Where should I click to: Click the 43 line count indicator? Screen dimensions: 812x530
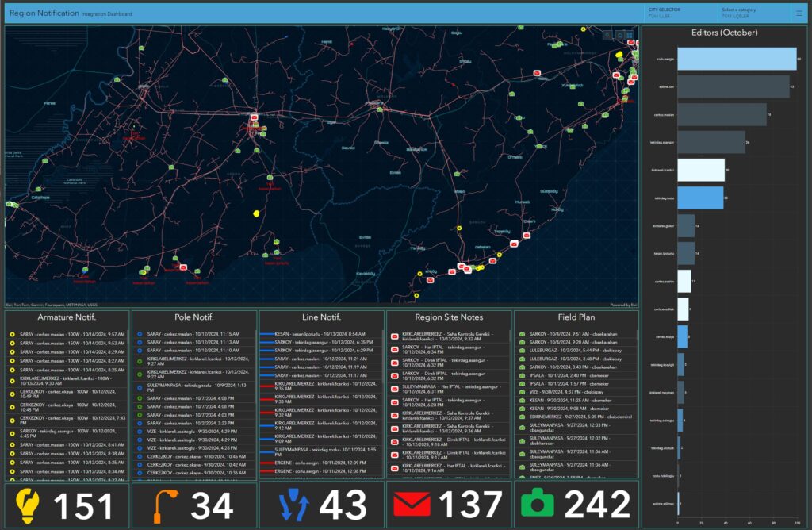point(343,505)
